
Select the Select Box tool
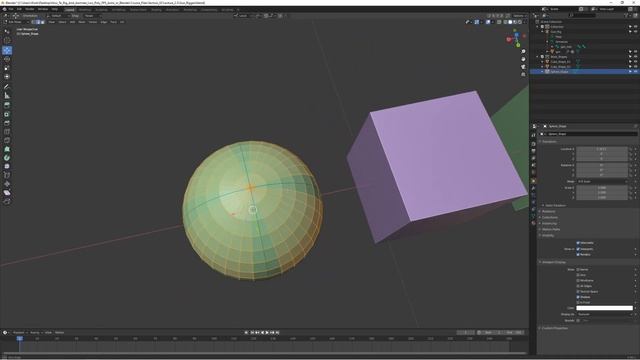[x=7, y=31]
